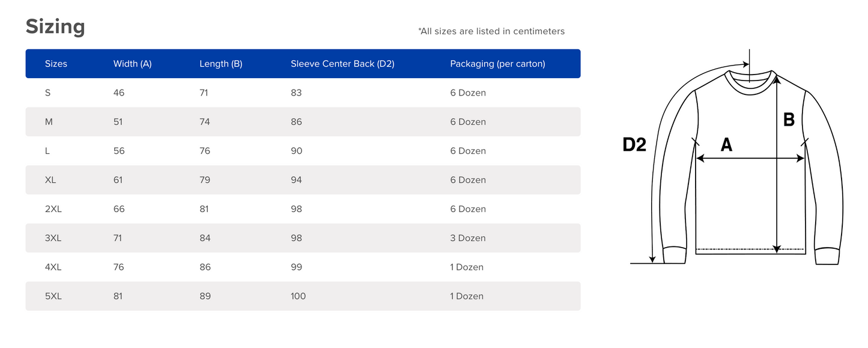Click the Packaging (per carton) header
This screenshot has width=868, height=348.
[x=497, y=64]
